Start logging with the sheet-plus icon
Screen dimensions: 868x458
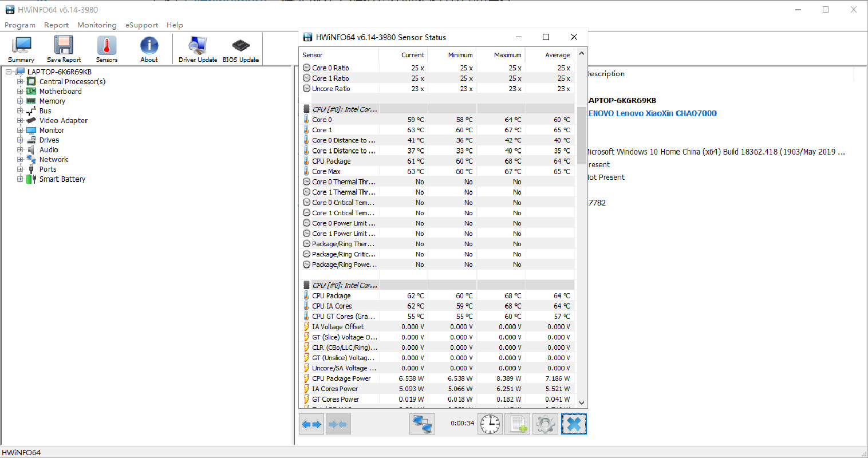click(x=518, y=424)
